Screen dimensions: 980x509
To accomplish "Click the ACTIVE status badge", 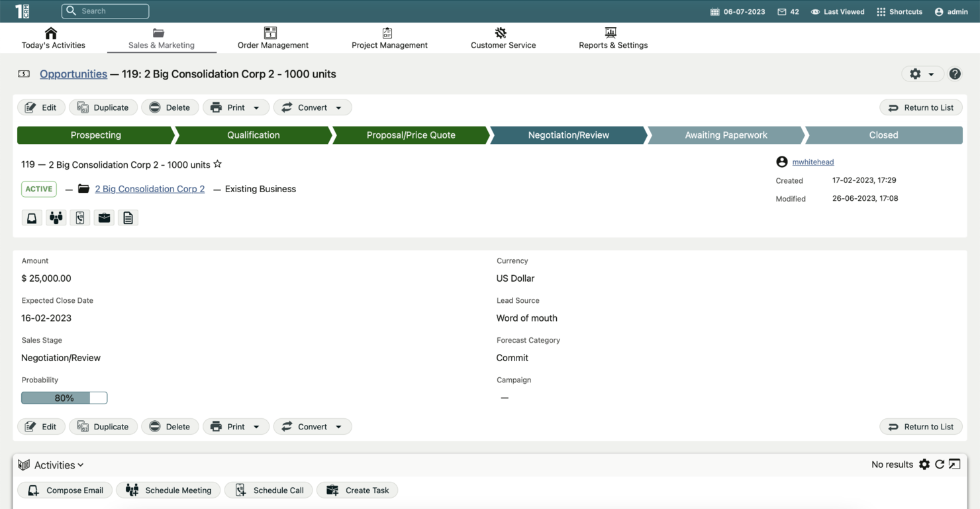I will click(x=38, y=189).
